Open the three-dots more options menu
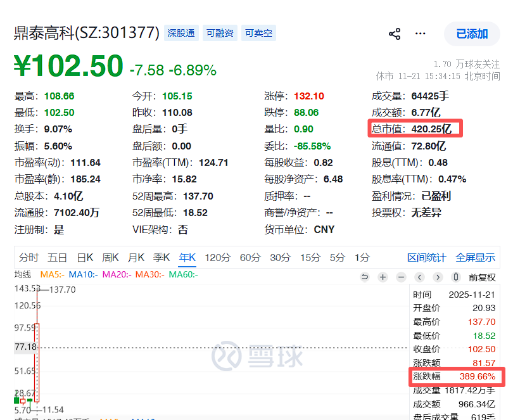This screenshot has width=513, height=420. point(420,34)
